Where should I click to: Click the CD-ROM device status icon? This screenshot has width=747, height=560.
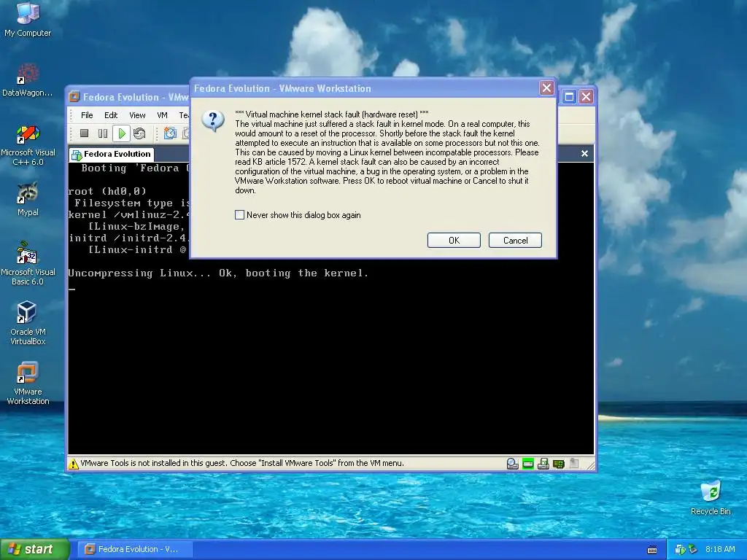513,463
